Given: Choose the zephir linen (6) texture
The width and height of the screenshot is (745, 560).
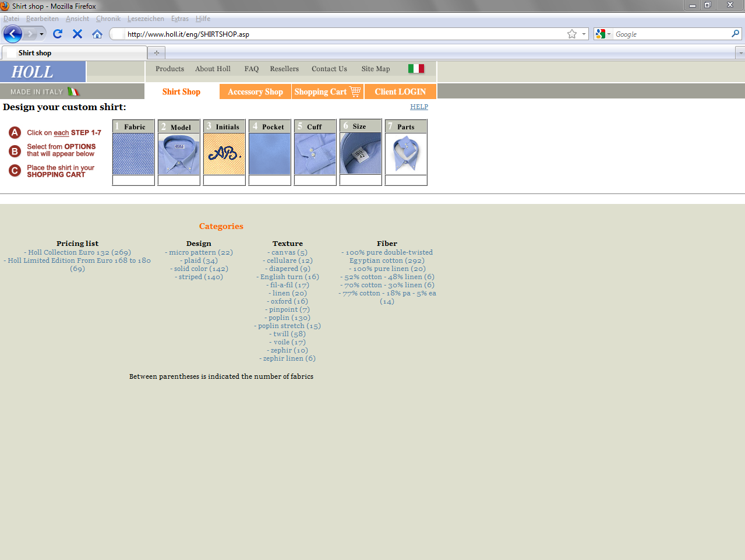Looking at the screenshot, I should 287,358.
